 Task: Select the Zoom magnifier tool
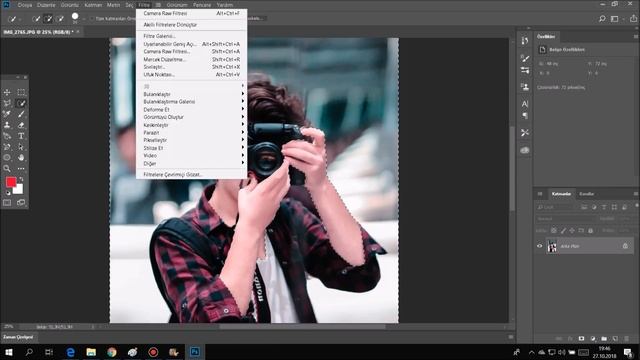coord(7,168)
